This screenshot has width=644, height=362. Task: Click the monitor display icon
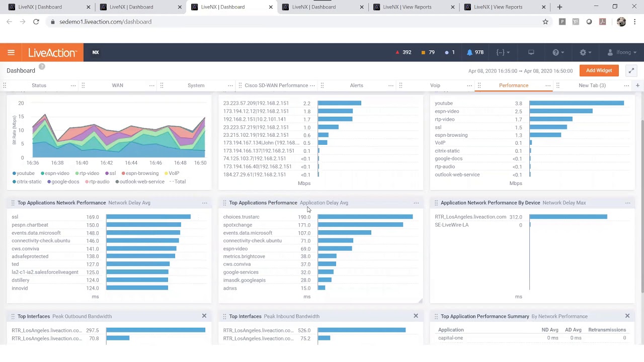coord(531,52)
